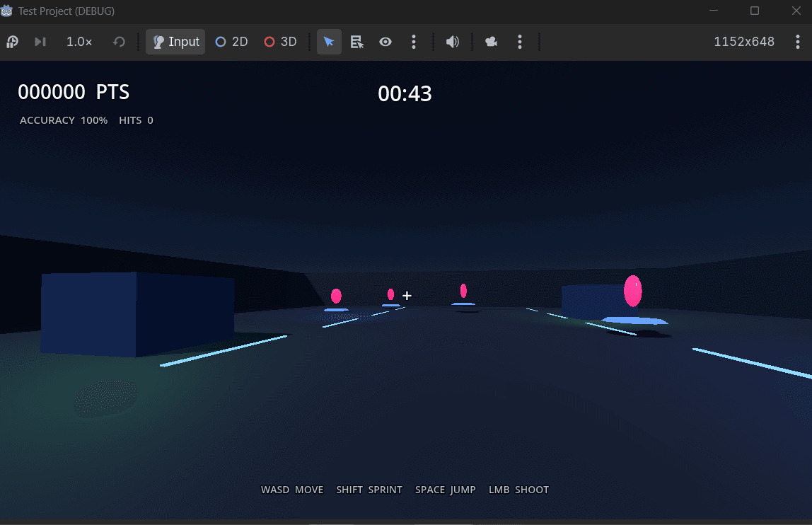Click the 000000 PTS score display
812x525 pixels.
[74, 92]
